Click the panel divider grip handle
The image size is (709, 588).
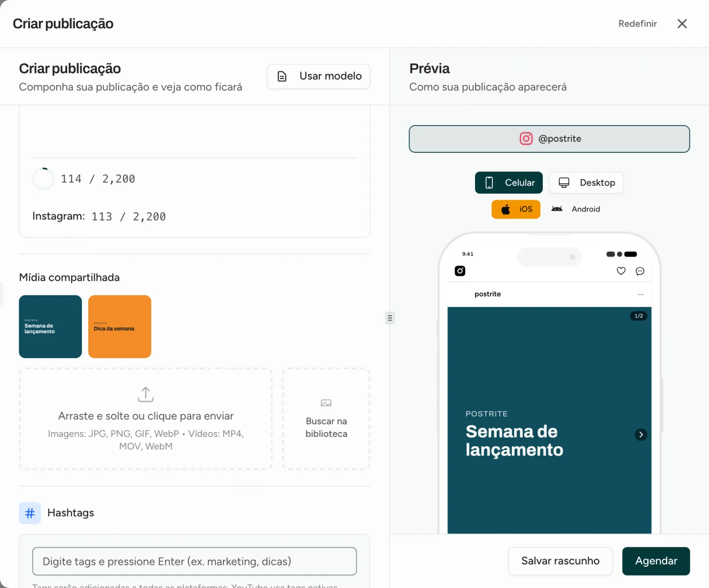390,318
